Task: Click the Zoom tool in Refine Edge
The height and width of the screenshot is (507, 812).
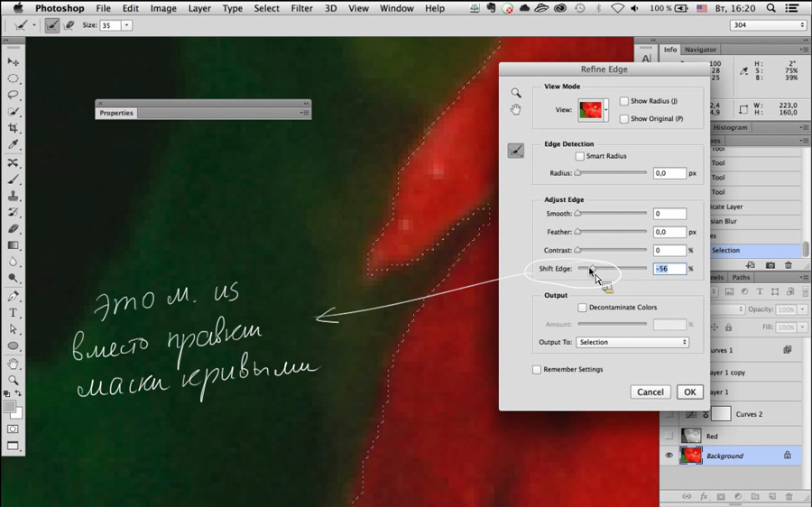Action: click(x=516, y=93)
